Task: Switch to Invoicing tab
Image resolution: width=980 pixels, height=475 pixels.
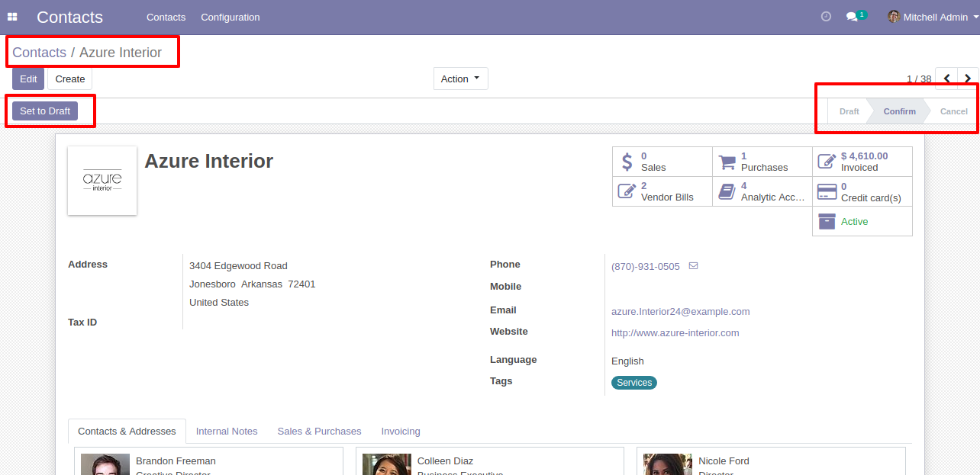Action: click(401, 431)
